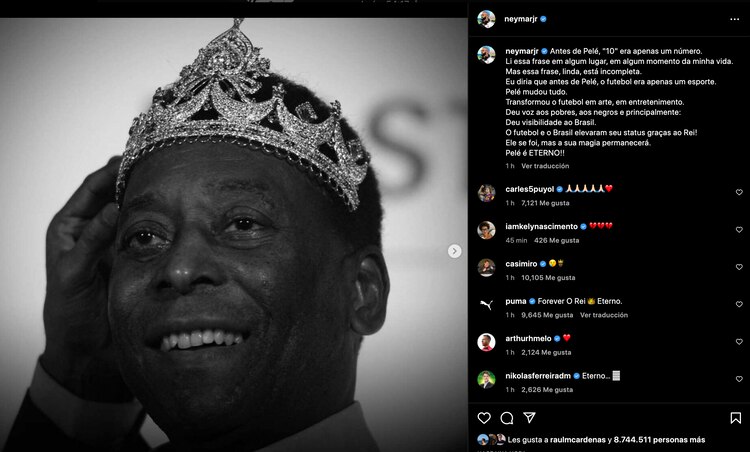Viewport: 750px width, 452px height.
Task: Like carles5puyol's comment
Action: coord(739,192)
